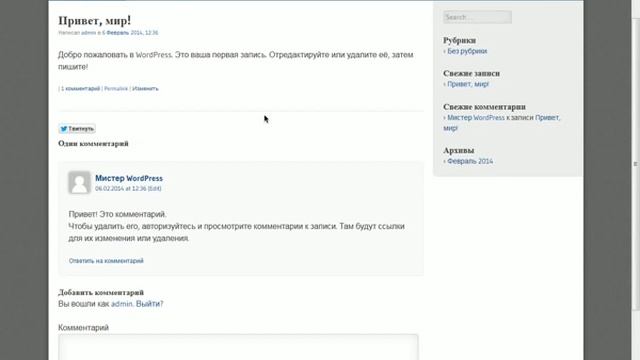Click the commenter avatar image
This screenshot has width=640, height=360.
tap(79, 182)
